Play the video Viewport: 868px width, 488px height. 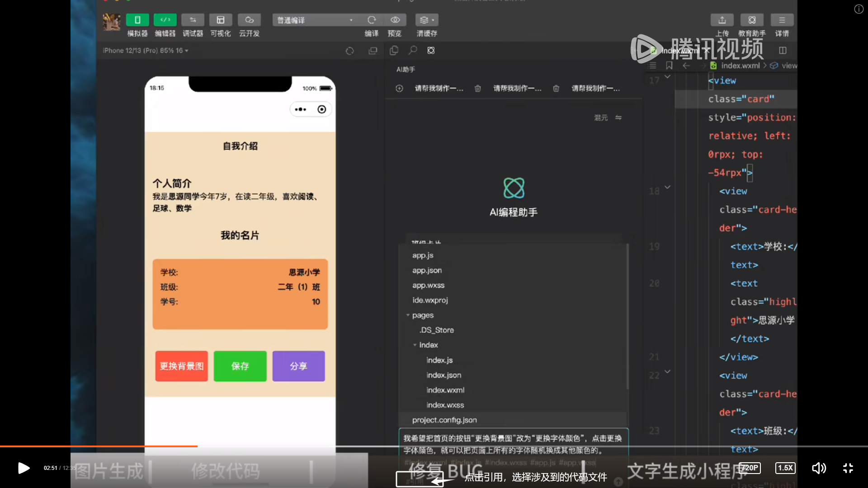[x=24, y=468]
